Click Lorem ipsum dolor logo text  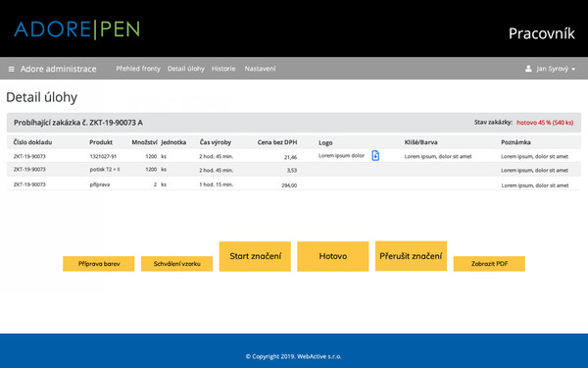(341, 155)
